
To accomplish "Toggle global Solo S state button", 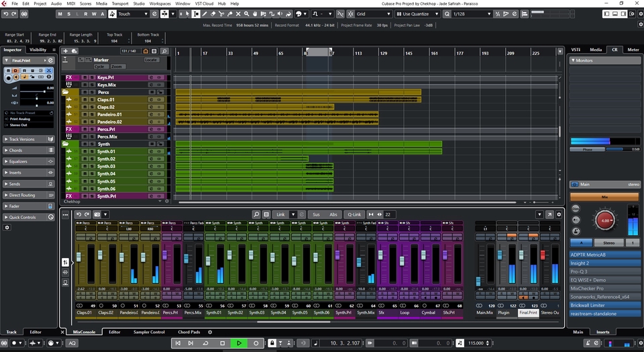I will tap(68, 13).
